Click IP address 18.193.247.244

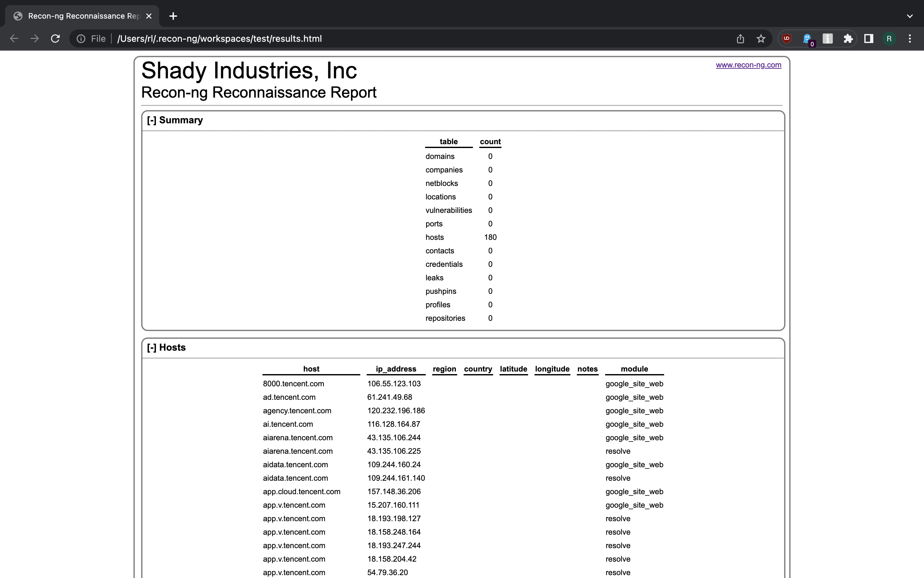point(394,546)
